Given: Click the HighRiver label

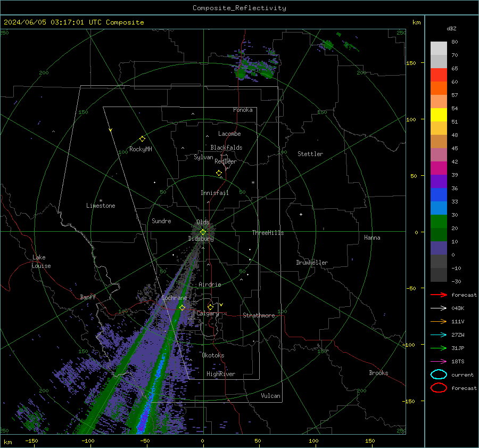Looking at the screenshot, I should [221, 374].
